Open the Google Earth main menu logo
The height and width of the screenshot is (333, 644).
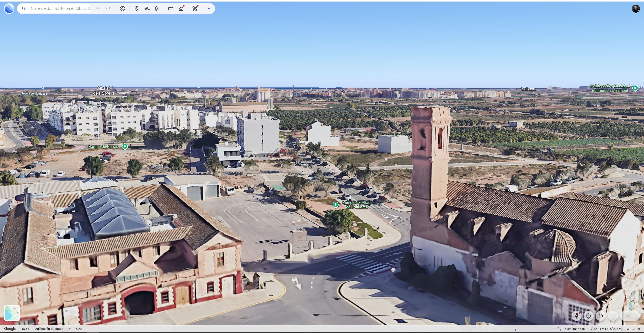coord(9,9)
